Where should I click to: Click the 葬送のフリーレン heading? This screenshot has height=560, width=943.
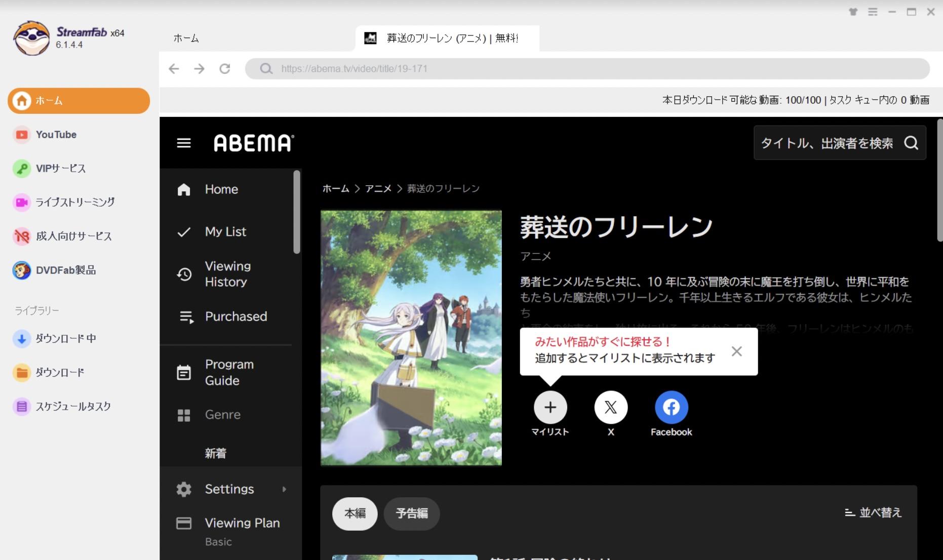click(616, 227)
